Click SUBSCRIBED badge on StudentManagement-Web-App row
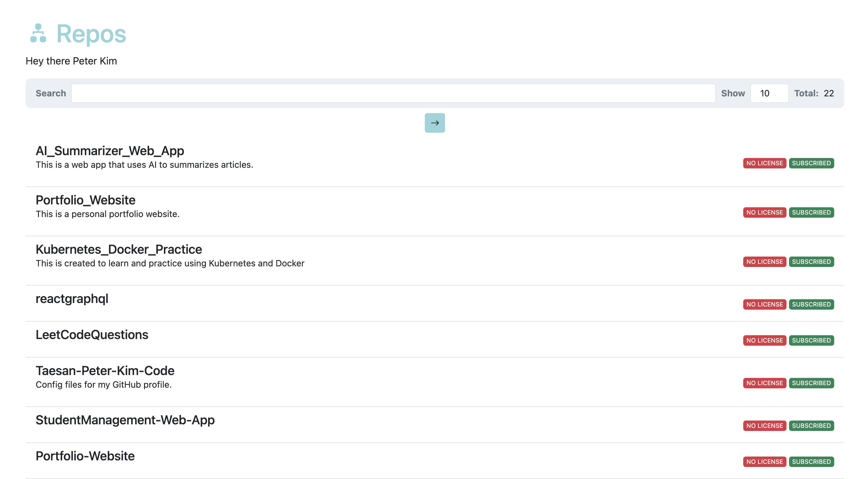The width and height of the screenshot is (868, 479). coord(811,425)
